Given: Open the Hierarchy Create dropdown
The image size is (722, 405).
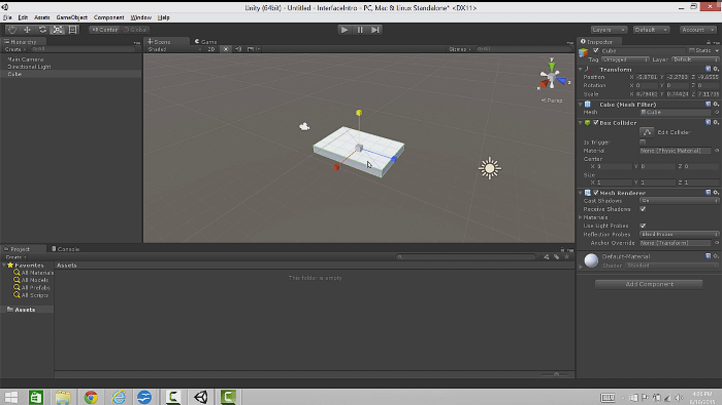Looking at the screenshot, I should click(x=15, y=49).
